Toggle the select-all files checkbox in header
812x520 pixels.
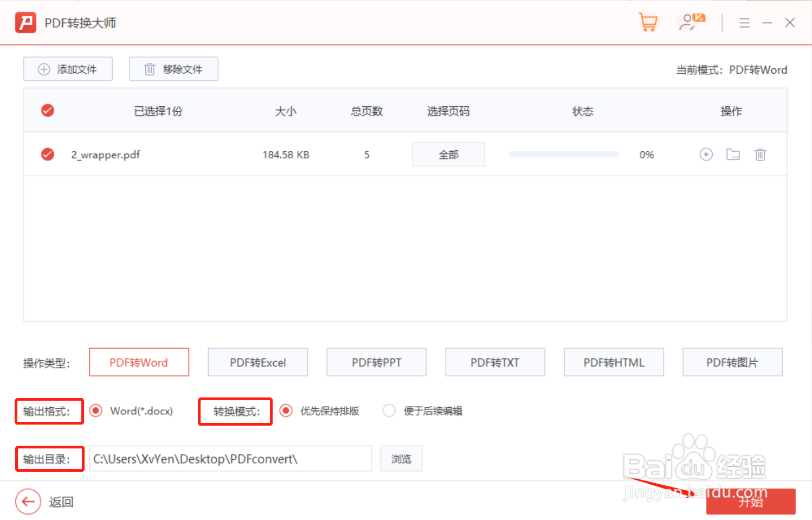click(x=48, y=111)
